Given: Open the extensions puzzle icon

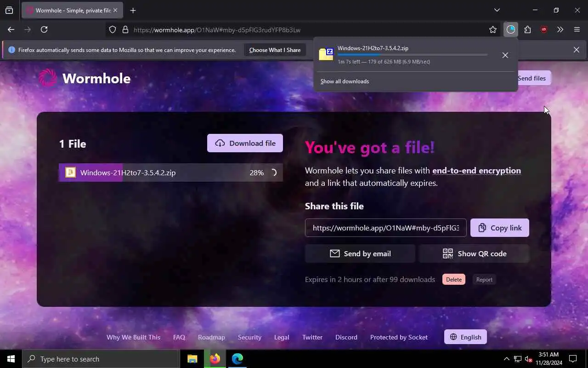Looking at the screenshot, I should (527, 29).
